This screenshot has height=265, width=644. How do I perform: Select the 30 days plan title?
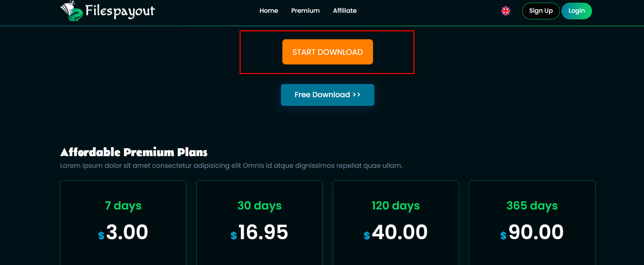[x=259, y=206]
